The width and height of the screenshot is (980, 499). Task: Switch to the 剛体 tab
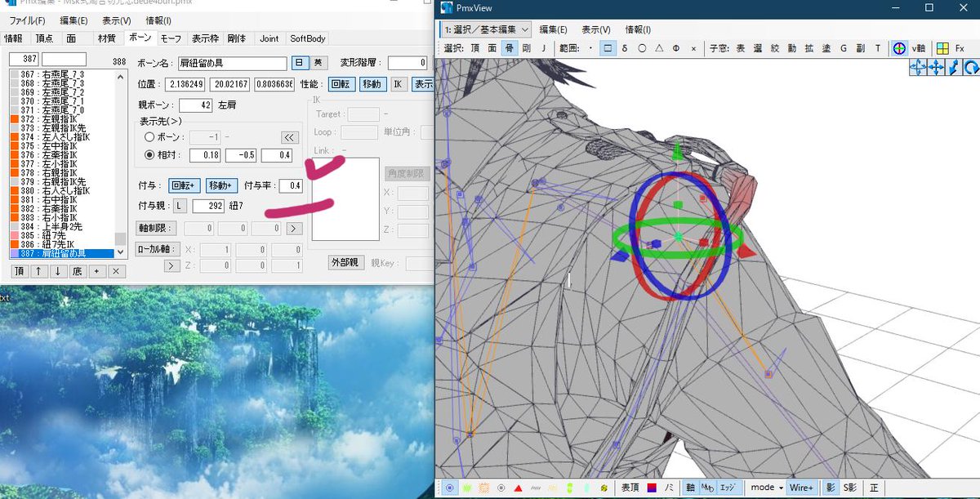[237, 38]
